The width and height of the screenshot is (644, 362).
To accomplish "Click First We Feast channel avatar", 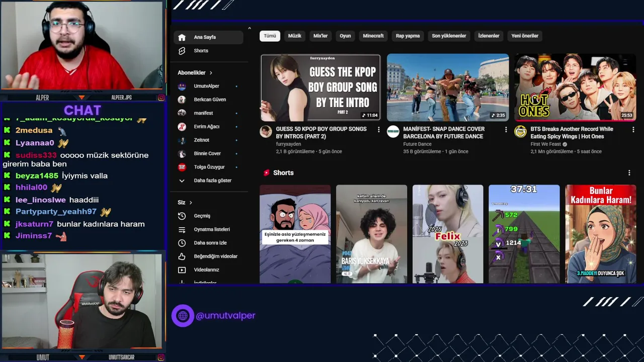I will [520, 132].
